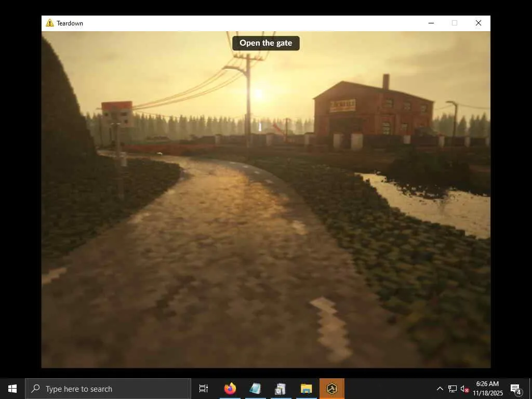This screenshot has width=532, height=399.
Task: Expand hidden system tray icons
Action: pyautogui.click(x=440, y=389)
